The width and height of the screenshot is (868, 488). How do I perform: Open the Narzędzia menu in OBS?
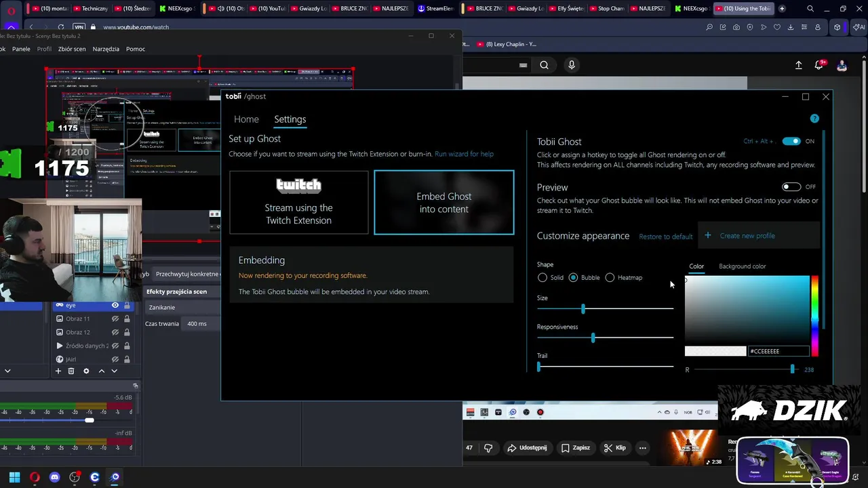point(106,49)
